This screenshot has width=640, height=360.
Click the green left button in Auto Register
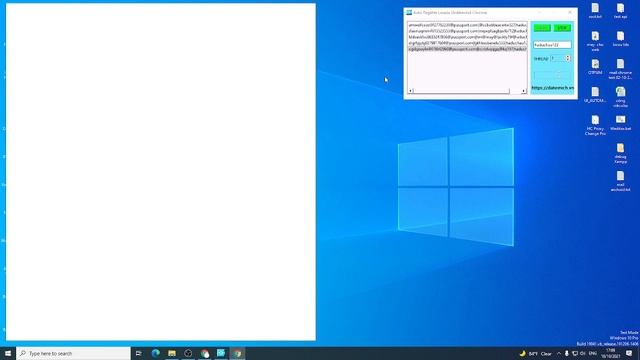(x=542, y=28)
